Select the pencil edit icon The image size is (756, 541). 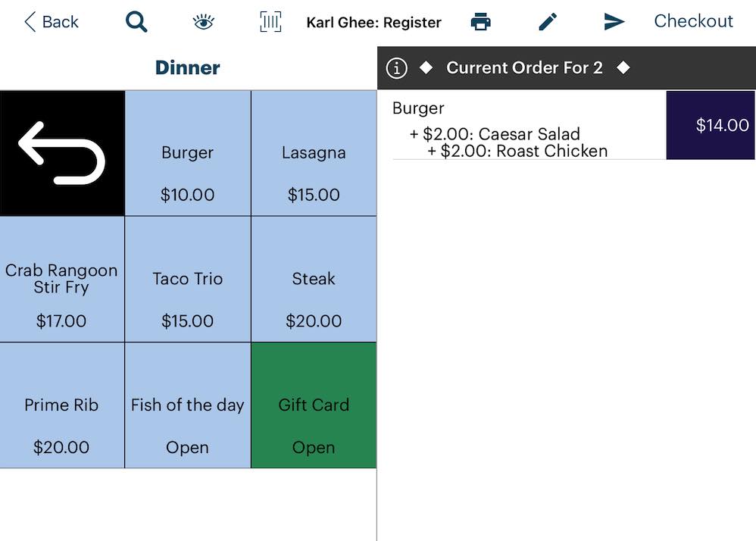548,21
